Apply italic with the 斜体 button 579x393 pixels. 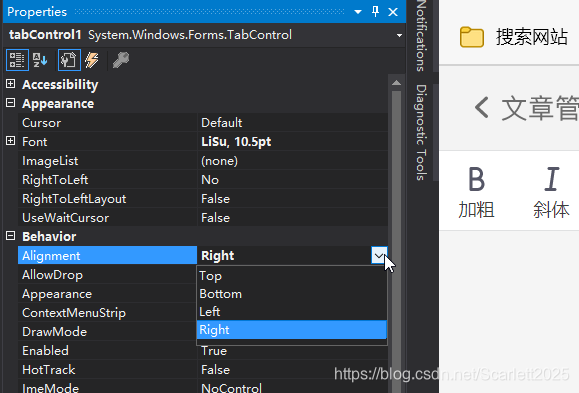pyautogui.click(x=551, y=193)
